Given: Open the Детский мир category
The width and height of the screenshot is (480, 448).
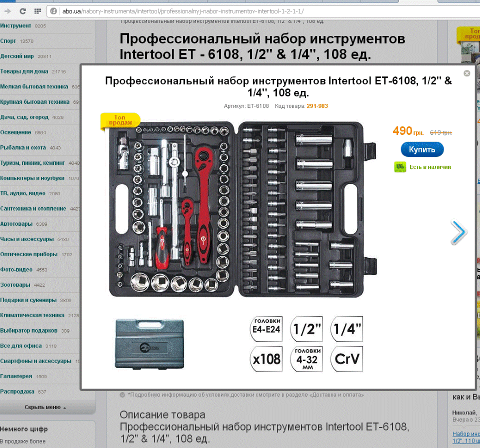Looking at the screenshot, I should (x=17, y=56).
